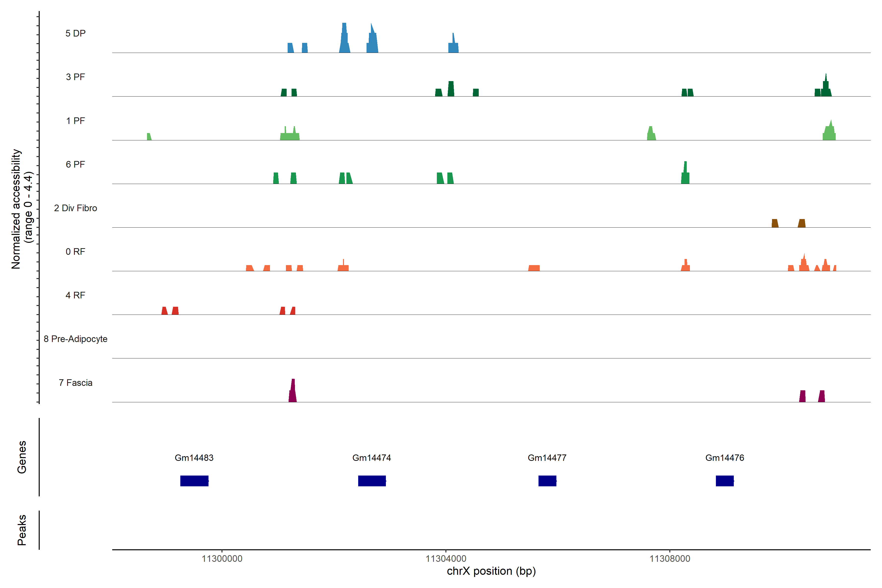
Task: Click the 11304000 axis tick label
Action: click(x=446, y=559)
